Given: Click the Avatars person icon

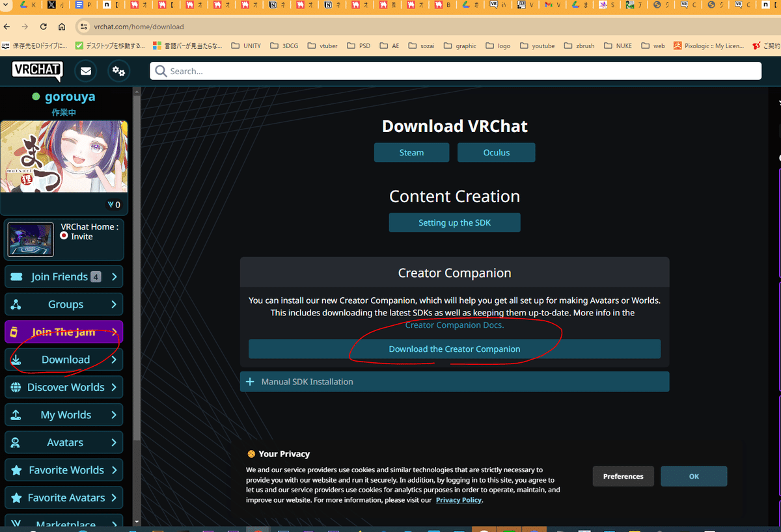Looking at the screenshot, I should point(16,443).
